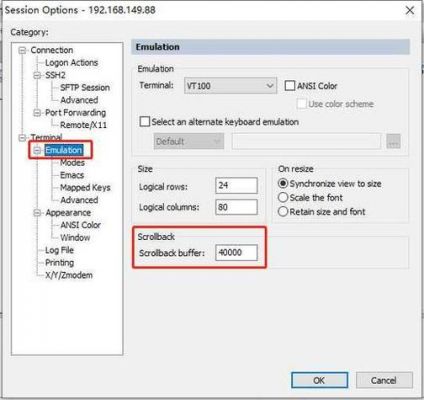The width and height of the screenshot is (424, 400).
Task: Check Select an alternate keyboard emulation
Action: click(x=145, y=121)
